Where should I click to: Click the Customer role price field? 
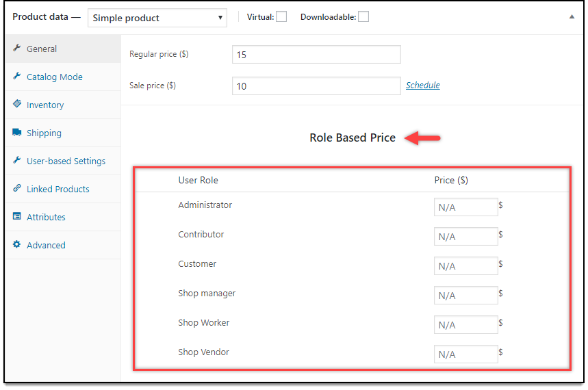point(465,266)
